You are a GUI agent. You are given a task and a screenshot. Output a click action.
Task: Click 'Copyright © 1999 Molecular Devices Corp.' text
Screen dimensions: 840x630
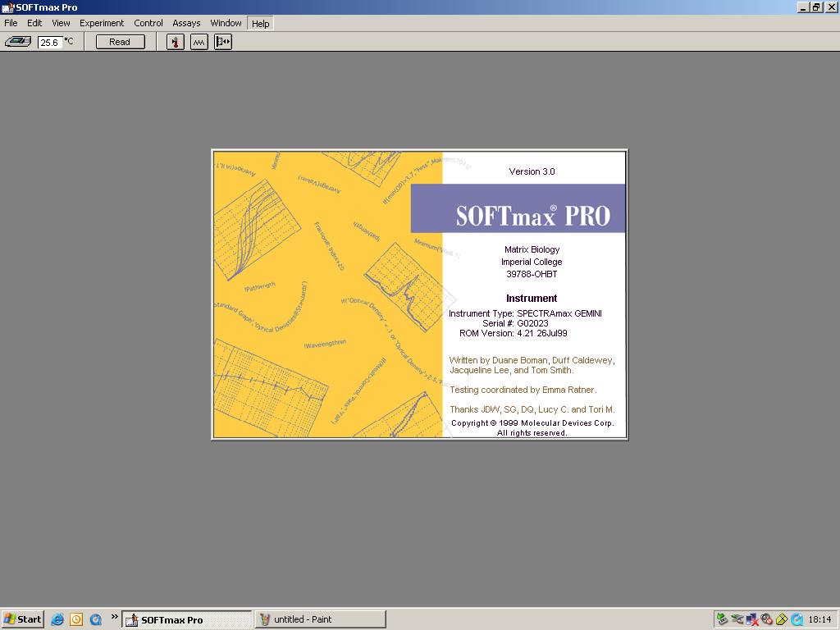pyautogui.click(x=532, y=423)
